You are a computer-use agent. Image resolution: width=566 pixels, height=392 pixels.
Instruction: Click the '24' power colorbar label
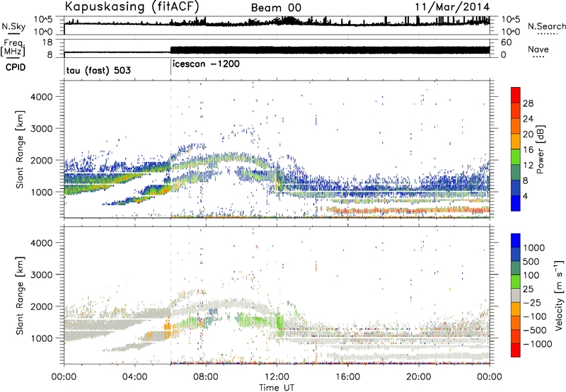pyautogui.click(x=528, y=119)
